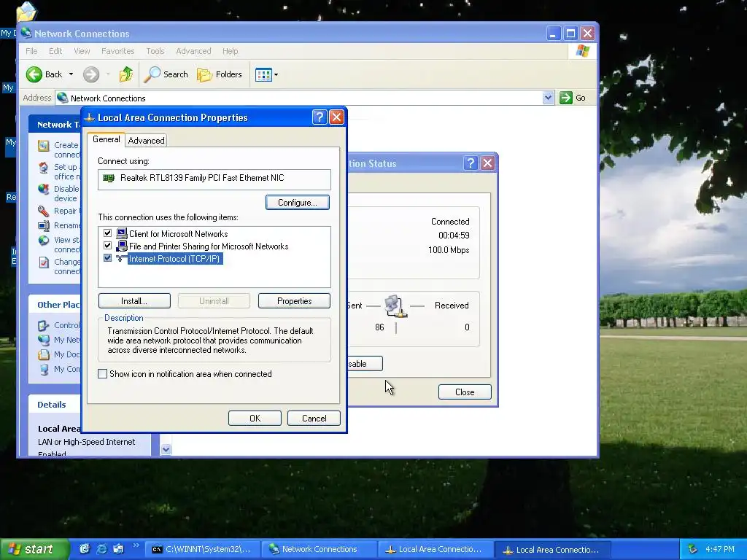The height and width of the screenshot is (560, 747).
Task: Click Change settings of connection icon
Action: point(43,262)
